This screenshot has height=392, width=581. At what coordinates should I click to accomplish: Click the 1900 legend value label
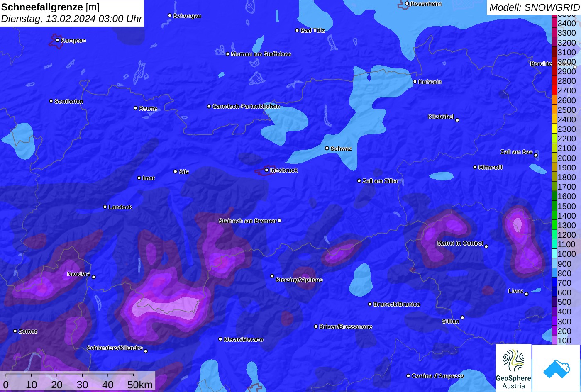click(566, 168)
